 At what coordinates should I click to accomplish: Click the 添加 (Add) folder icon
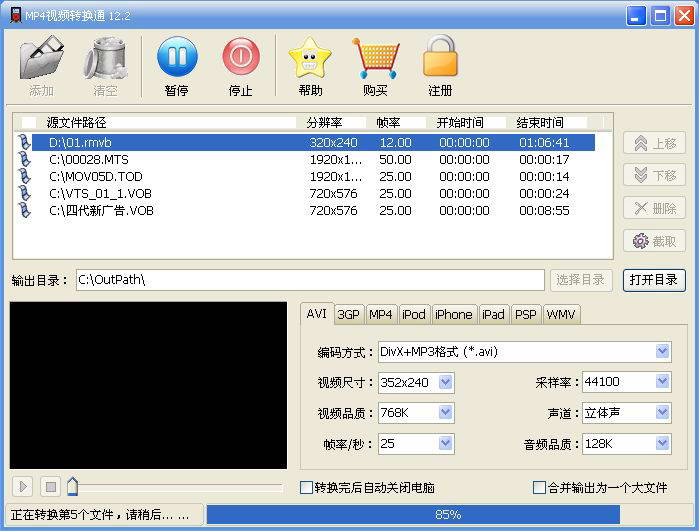tap(41, 58)
